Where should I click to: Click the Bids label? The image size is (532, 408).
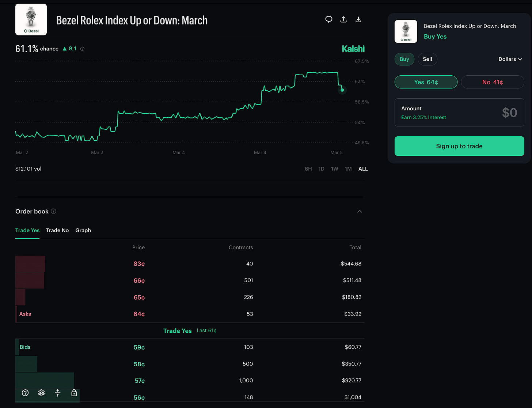click(25, 347)
